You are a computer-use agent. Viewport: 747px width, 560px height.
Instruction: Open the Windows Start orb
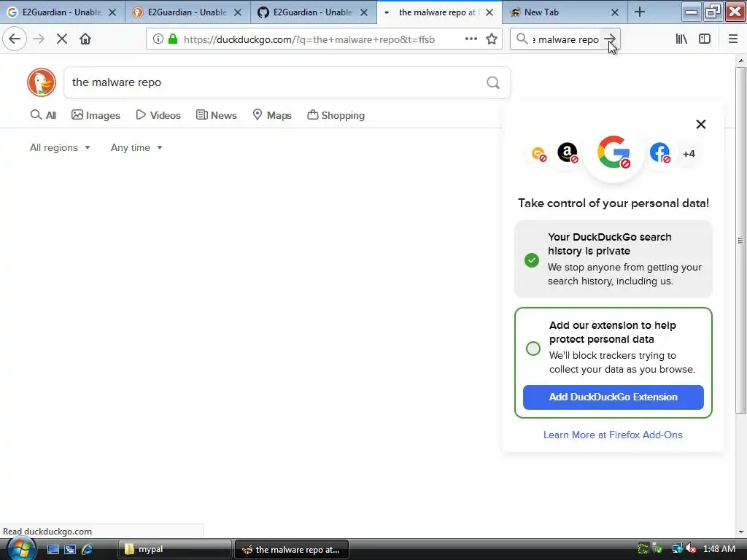(21, 549)
